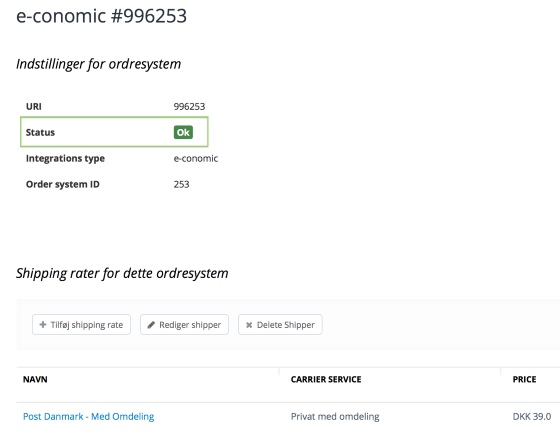Select the highlighted Status row
This screenshot has width=560, height=440.
coord(114,132)
